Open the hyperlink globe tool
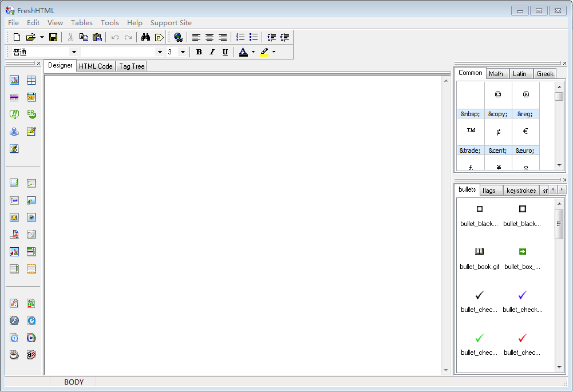Screen dimensions: 573x392 [x=178, y=37]
